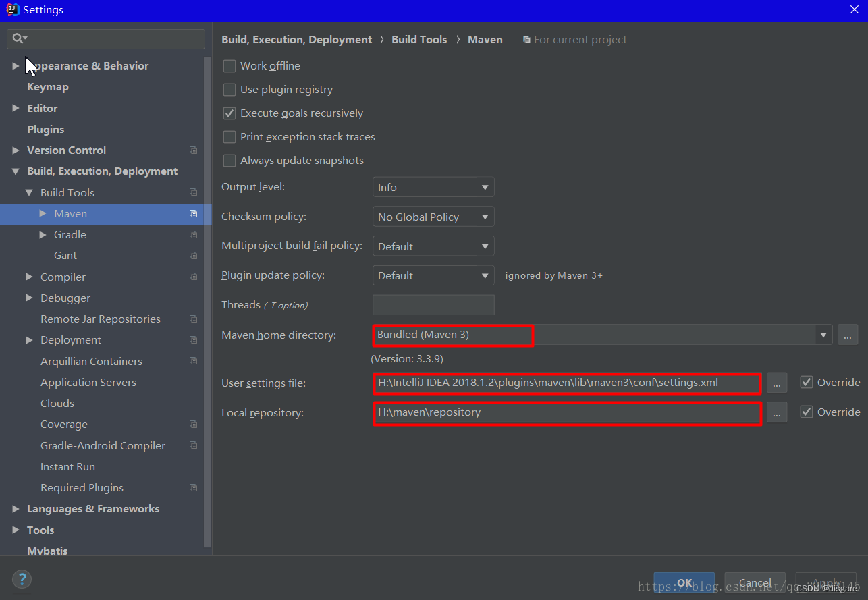
Task: Browse for User settings file with ellipsis button
Action: click(777, 383)
